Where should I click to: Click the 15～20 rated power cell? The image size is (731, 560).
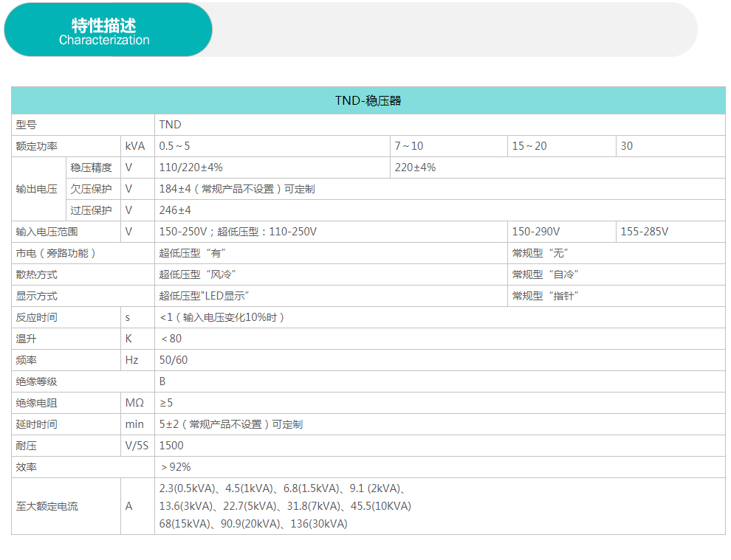tap(529, 146)
